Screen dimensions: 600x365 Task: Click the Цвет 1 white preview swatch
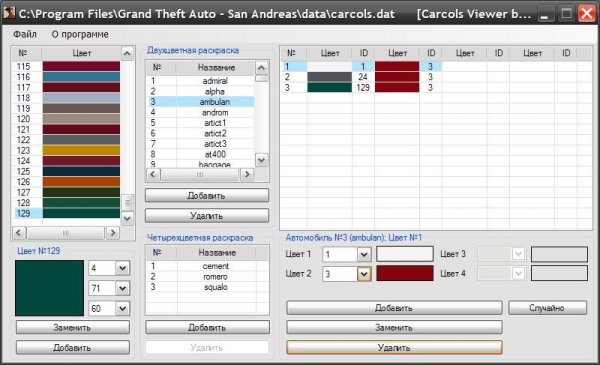[405, 254]
